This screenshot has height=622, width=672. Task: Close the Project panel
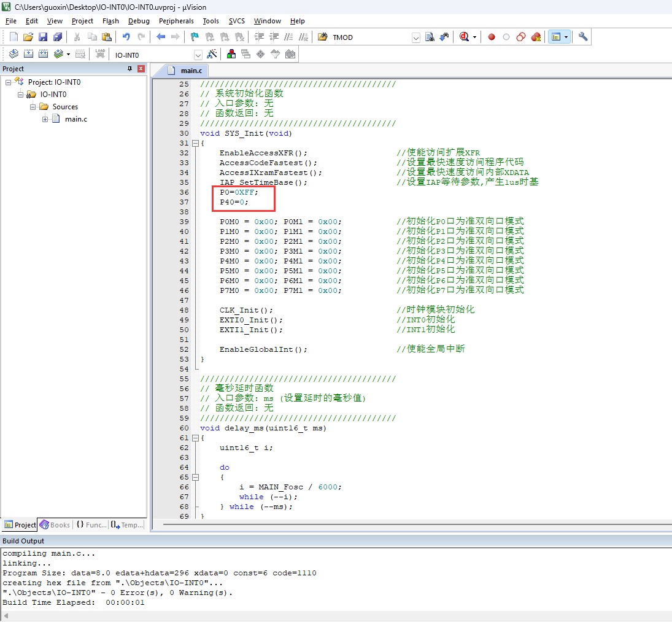[x=141, y=69]
